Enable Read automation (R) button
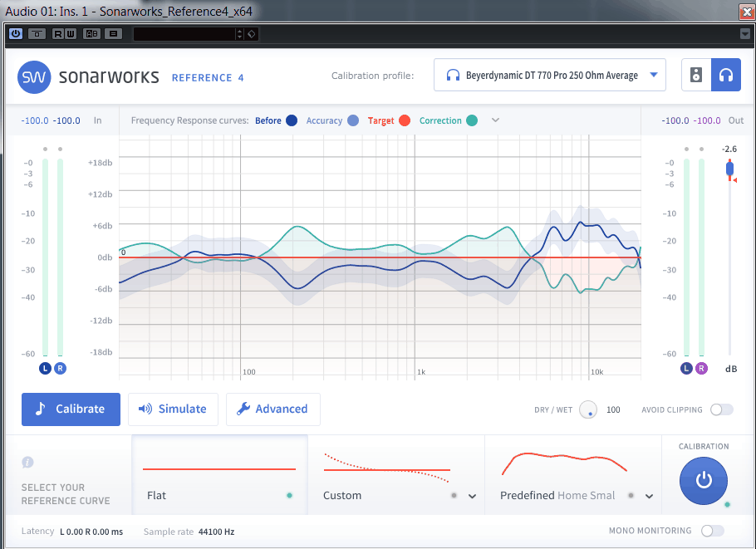This screenshot has height=549, width=756. [x=58, y=34]
